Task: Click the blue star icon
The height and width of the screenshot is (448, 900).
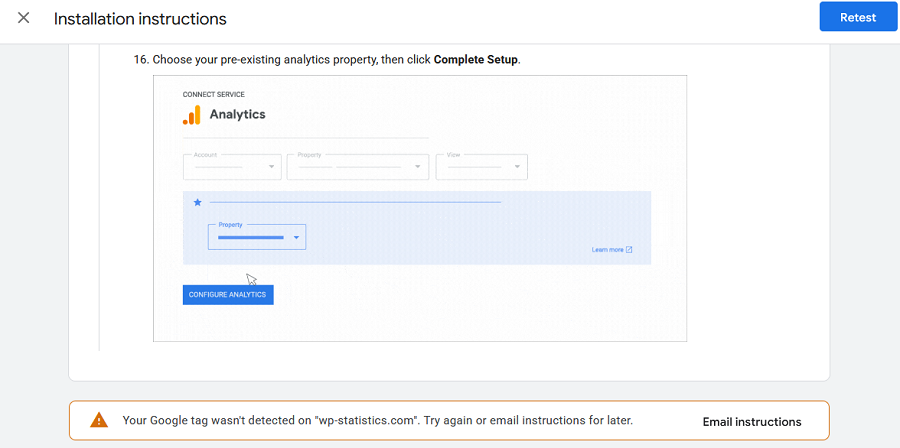Action: (x=197, y=202)
